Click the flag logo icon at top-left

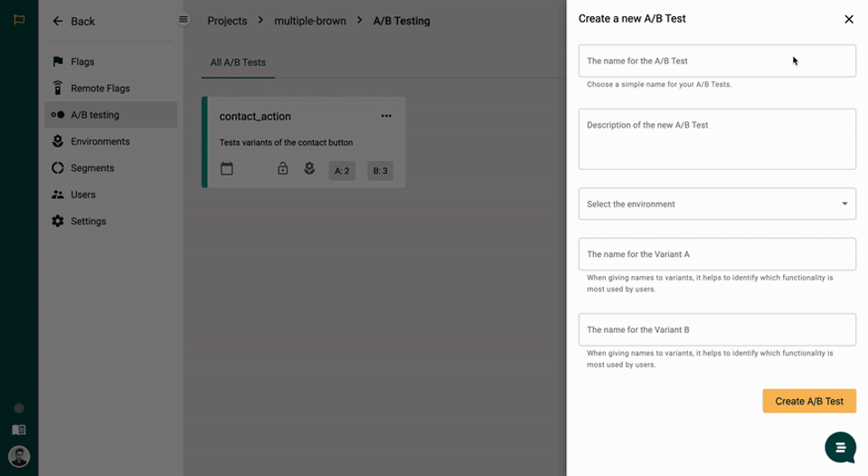point(19,20)
